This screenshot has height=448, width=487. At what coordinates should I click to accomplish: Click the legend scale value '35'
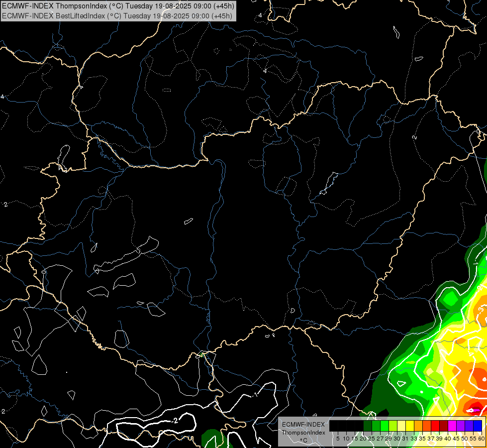click(423, 439)
